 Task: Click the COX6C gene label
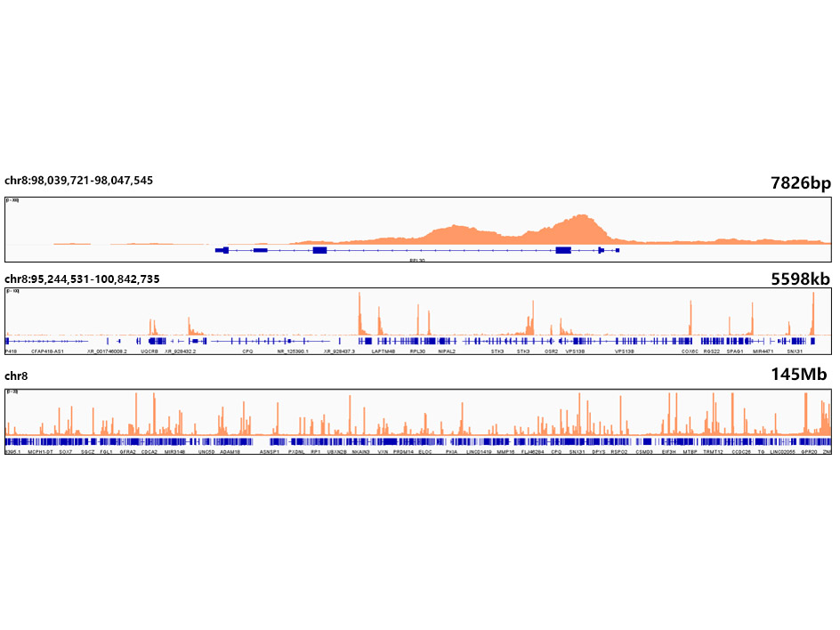[690, 351]
